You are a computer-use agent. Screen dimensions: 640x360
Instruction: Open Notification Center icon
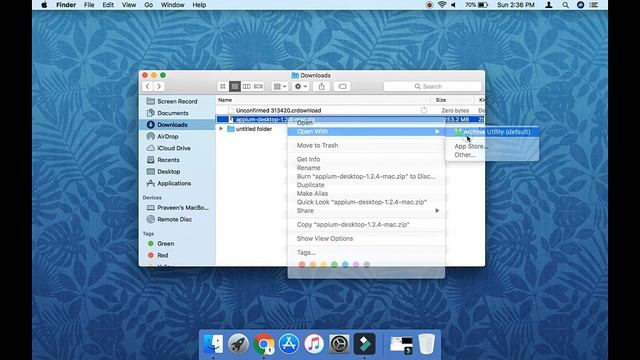(x=594, y=5)
